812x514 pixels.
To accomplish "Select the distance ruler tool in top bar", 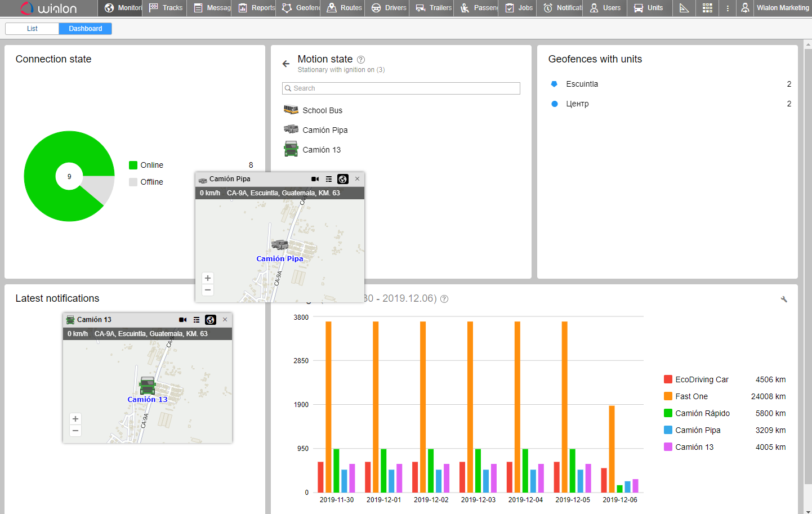I will point(684,8).
